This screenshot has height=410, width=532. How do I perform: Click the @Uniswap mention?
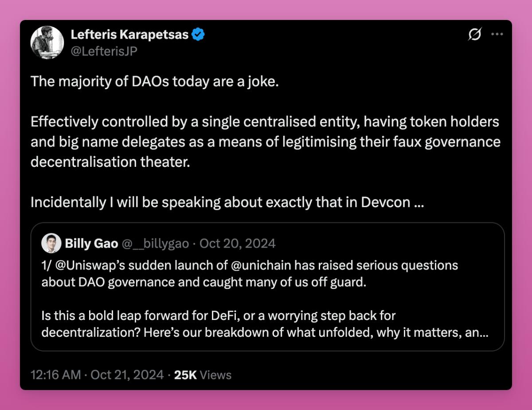[x=82, y=266]
